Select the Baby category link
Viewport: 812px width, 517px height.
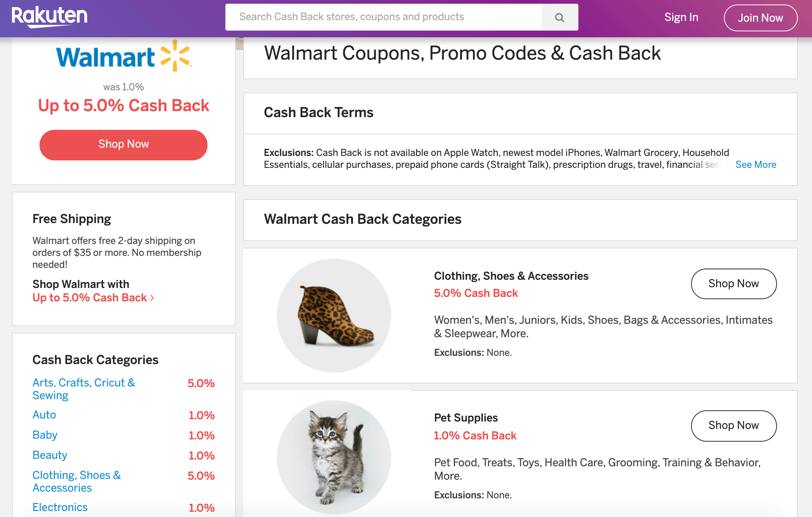45,435
